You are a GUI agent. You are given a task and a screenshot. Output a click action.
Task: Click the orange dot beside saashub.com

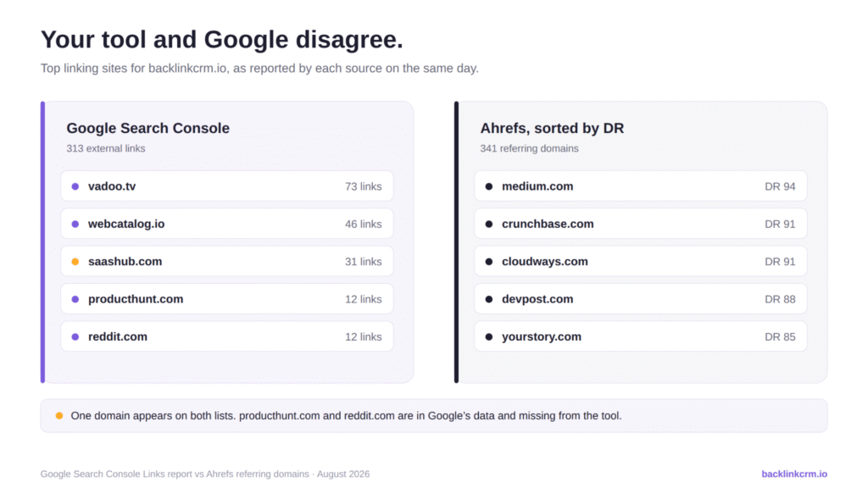coord(75,262)
